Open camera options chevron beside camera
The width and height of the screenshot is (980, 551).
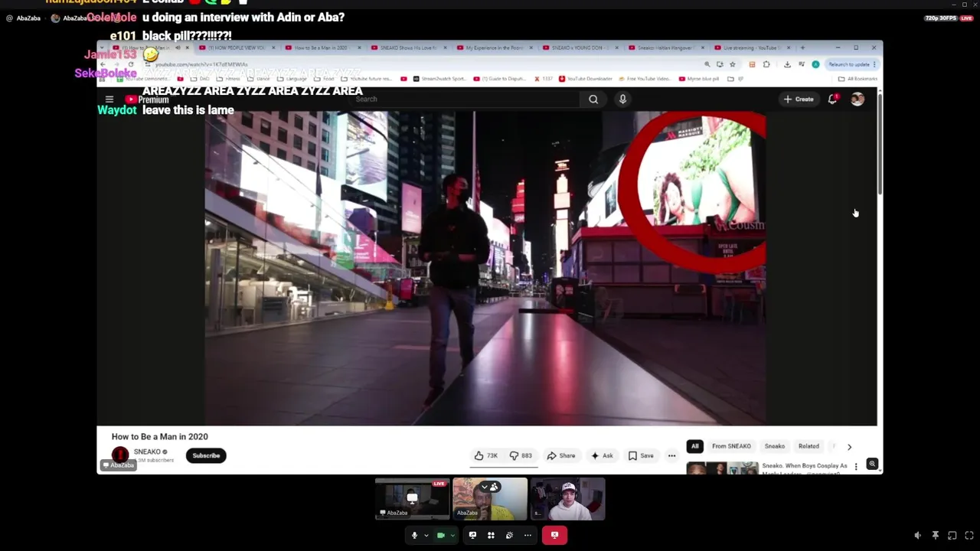coord(452,536)
